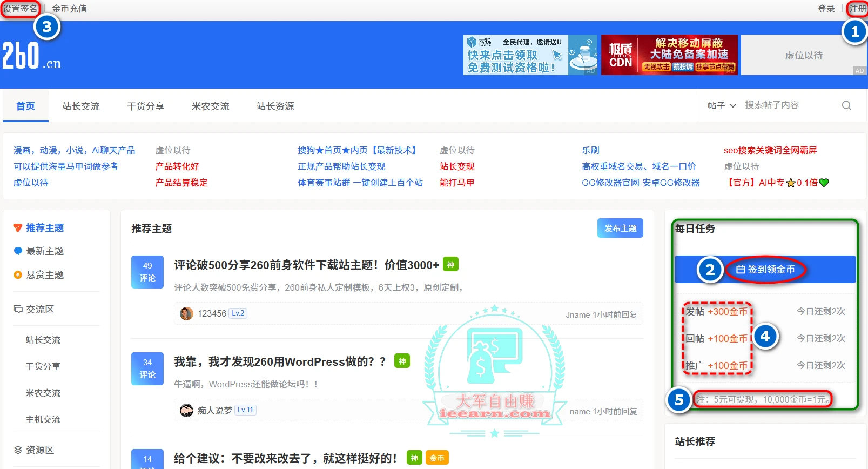The image size is (868, 469).
Task: Click the search magnifier icon
Action: tap(846, 105)
